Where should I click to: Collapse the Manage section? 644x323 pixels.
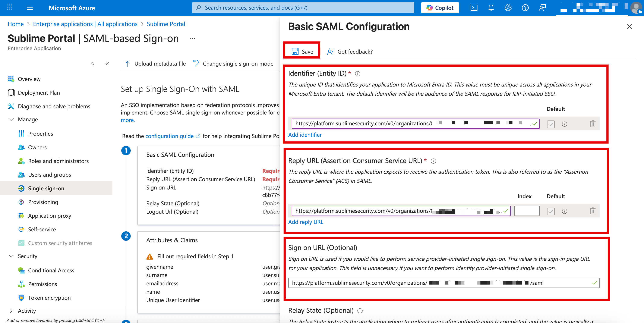[11, 119]
